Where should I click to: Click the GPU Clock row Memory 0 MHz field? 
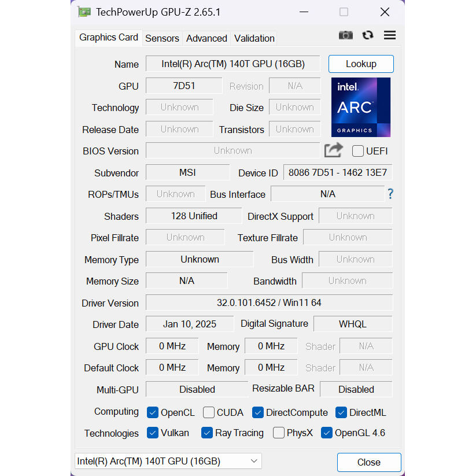[271, 346]
